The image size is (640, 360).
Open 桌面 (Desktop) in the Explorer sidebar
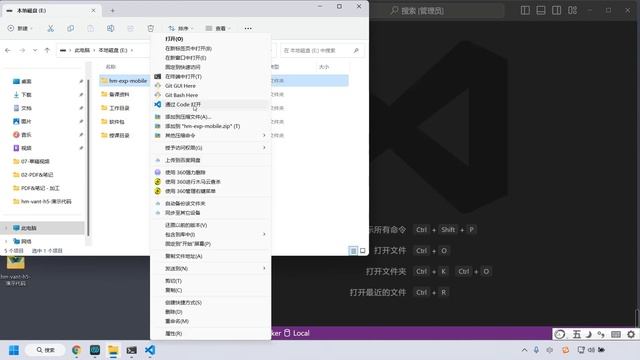[26, 81]
